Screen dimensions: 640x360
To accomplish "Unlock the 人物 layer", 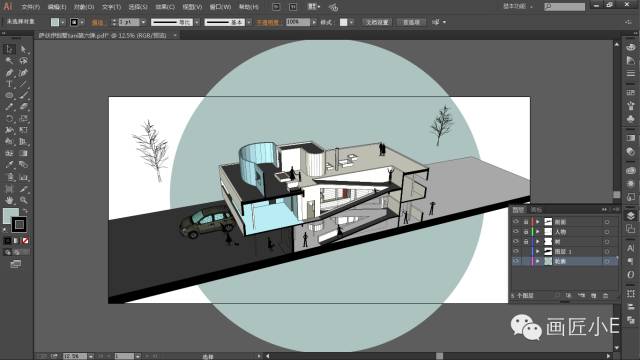I will click(526, 231).
